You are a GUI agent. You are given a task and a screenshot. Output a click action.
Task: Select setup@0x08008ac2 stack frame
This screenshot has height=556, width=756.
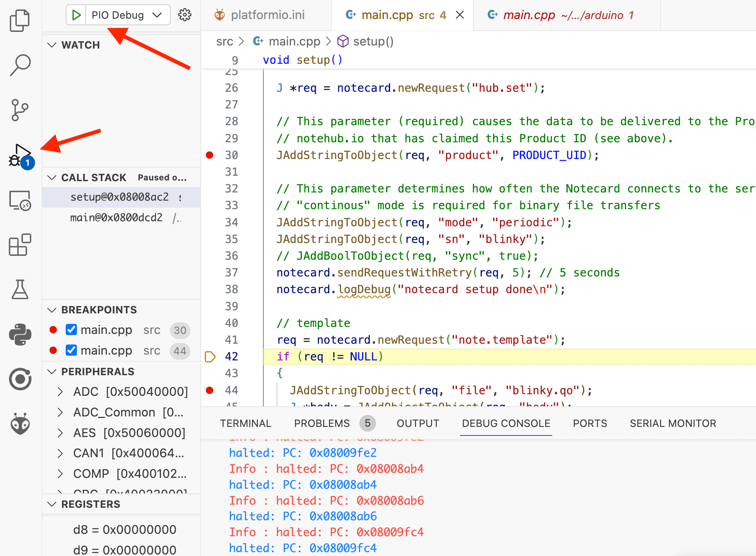121,197
